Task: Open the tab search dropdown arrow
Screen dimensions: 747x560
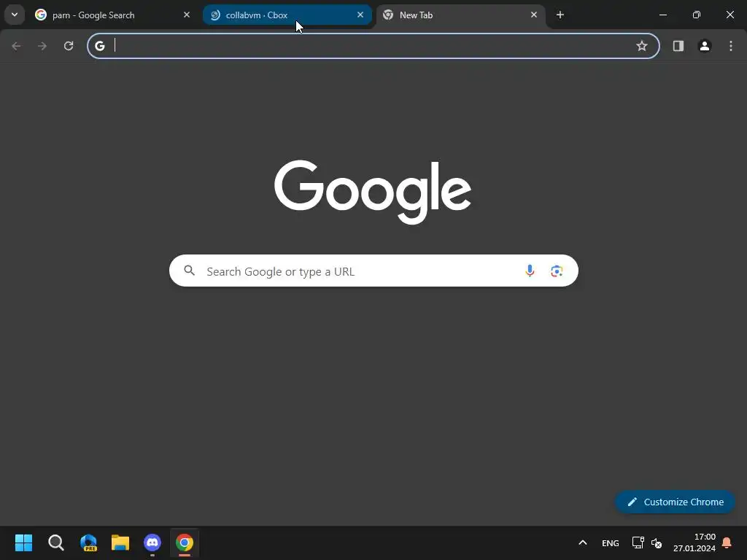Action: click(15, 15)
